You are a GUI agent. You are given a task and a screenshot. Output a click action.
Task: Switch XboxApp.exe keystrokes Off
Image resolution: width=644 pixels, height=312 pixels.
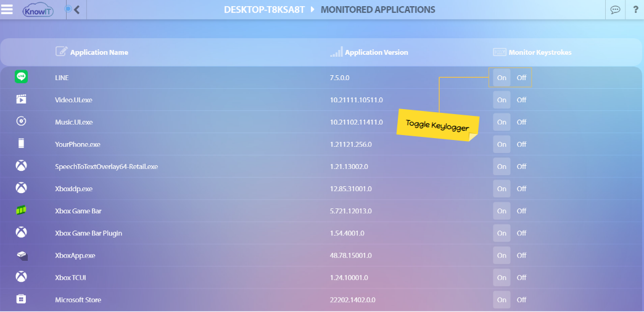[x=522, y=255]
